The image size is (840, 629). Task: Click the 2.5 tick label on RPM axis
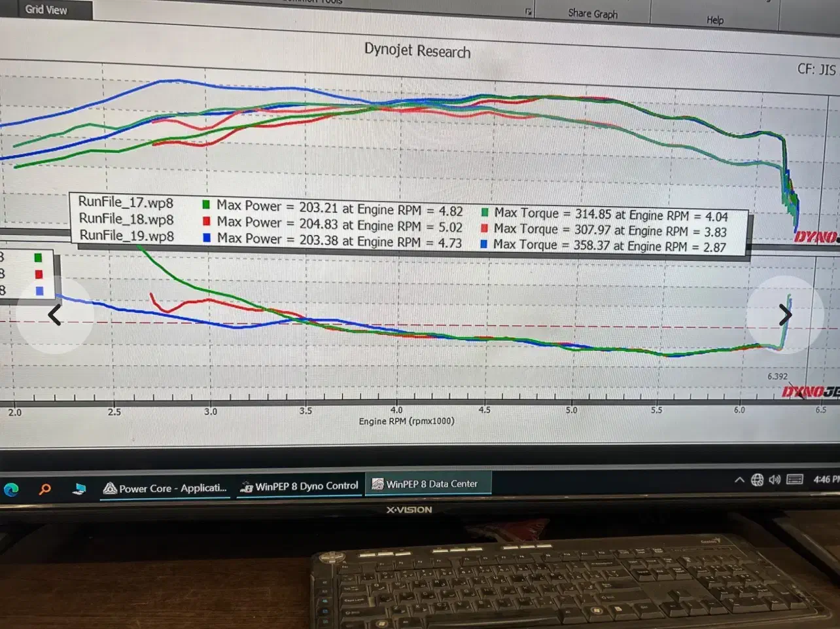click(114, 412)
